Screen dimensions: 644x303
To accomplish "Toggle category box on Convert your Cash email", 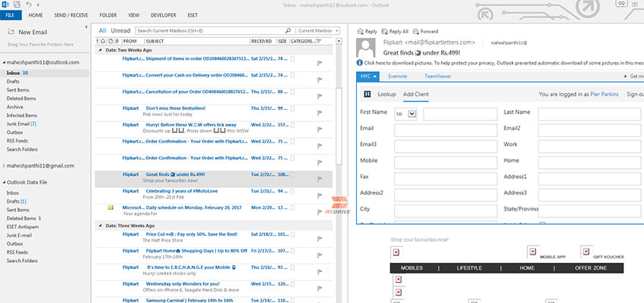I will point(292,76).
